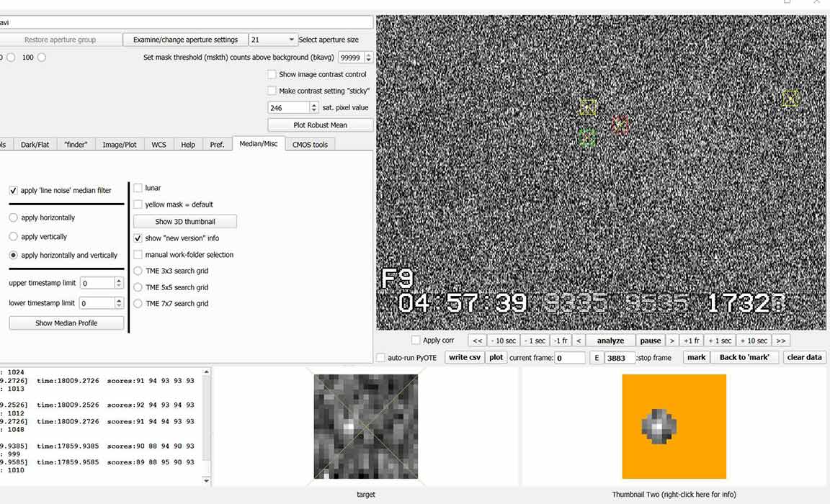
Task: Select apply vertically radio option
Action: coord(14,237)
